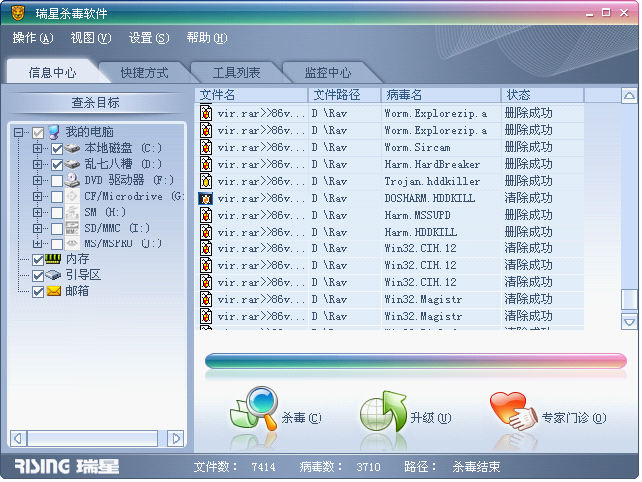The height and width of the screenshot is (482, 642).
Task: Click virus file icon in Worm.Sircam row
Action: [x=206, y=147]
